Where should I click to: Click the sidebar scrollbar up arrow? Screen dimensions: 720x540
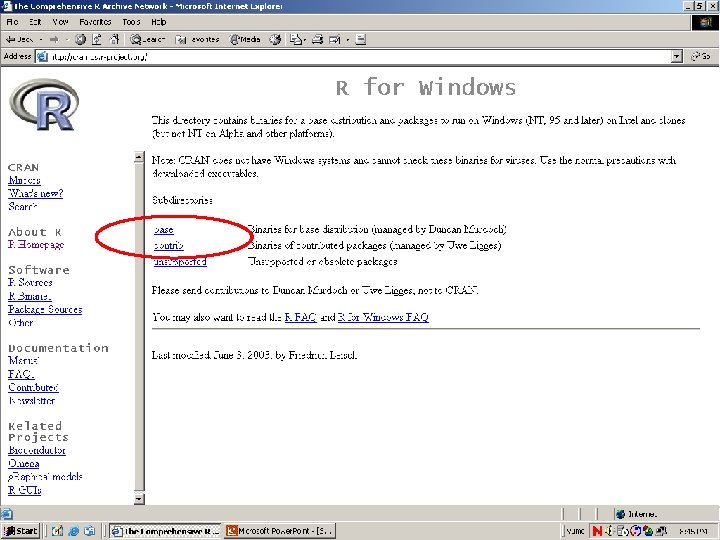coord(139,157)
